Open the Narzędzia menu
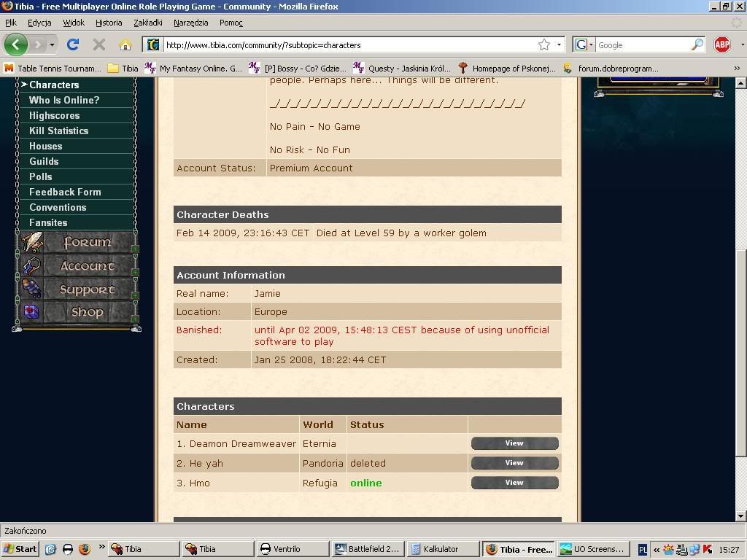The width and height of the screenshot is (747, 560). pyautogui.click(x=190, y=23)
